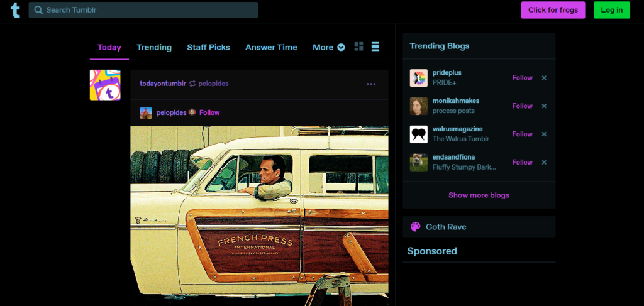Click the Trending Blogs heading
The width and height of the screenshot is (644, 306).
point(439,46)
